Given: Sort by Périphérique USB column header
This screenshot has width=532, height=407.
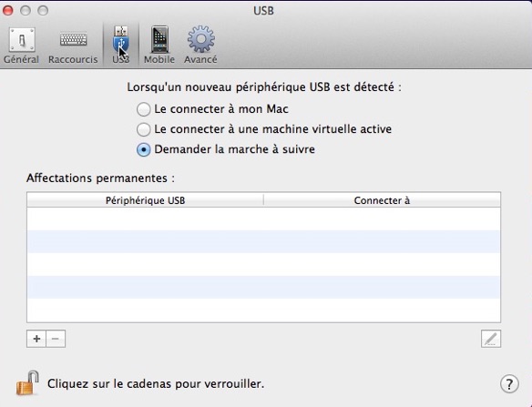Looking at the screenshot, I should pyautogui.click(x=145, y=200).
